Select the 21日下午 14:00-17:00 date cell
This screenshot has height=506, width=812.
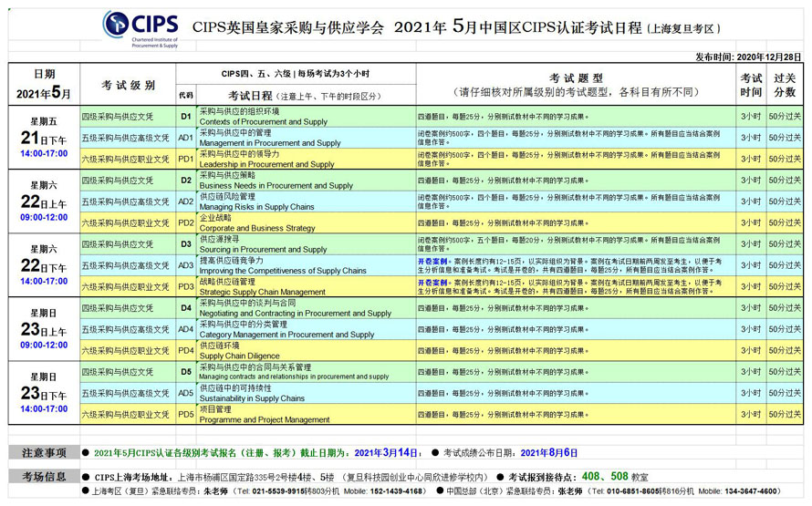coord(44,138)
